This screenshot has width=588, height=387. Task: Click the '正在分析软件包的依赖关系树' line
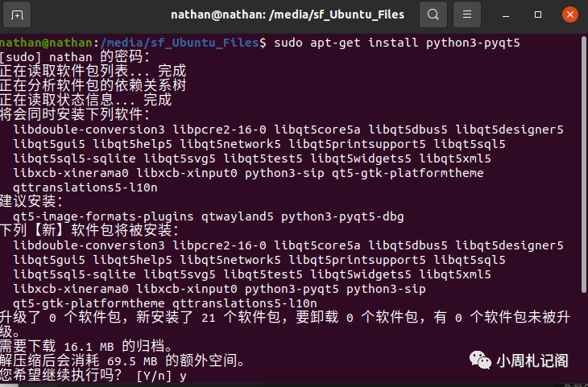pyautogui.click(x=93, y=86)
